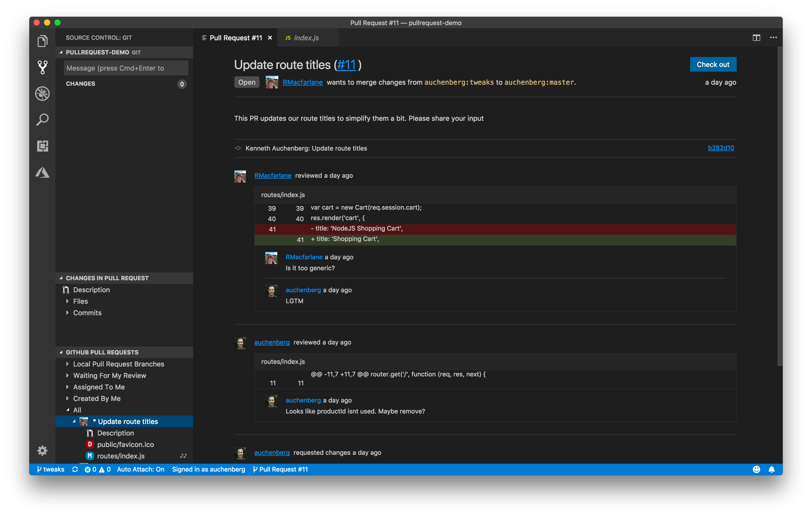Click the Azure icon in the activity bar

42,172
